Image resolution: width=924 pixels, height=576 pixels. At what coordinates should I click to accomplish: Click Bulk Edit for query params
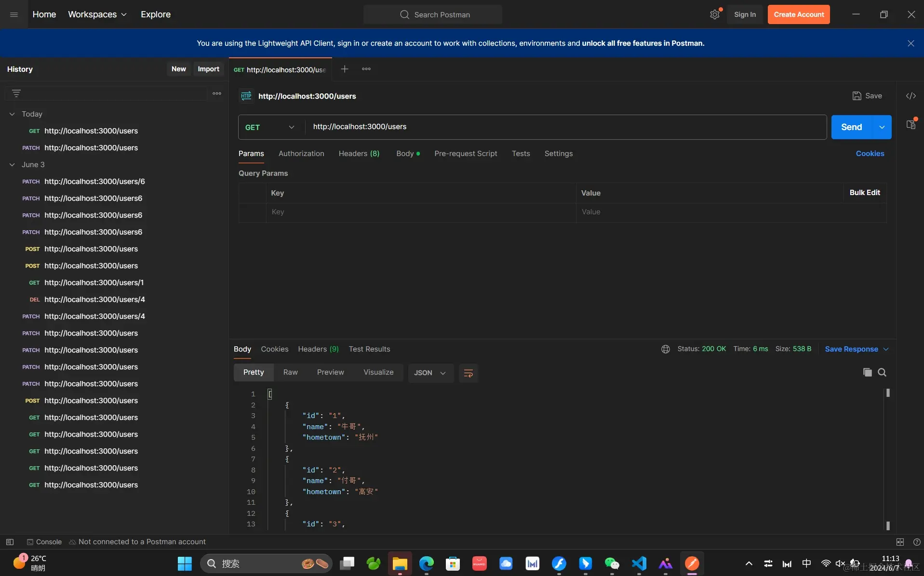(865, 193)
